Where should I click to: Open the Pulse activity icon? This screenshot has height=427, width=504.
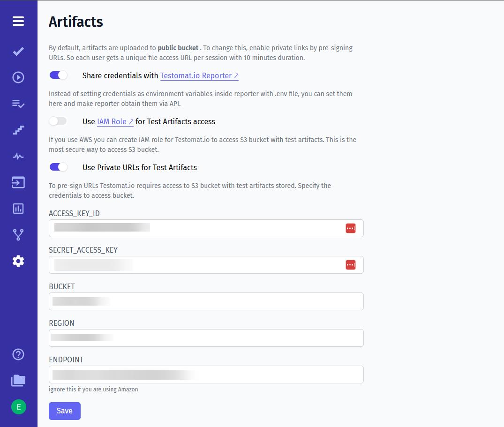coord(18,156)
